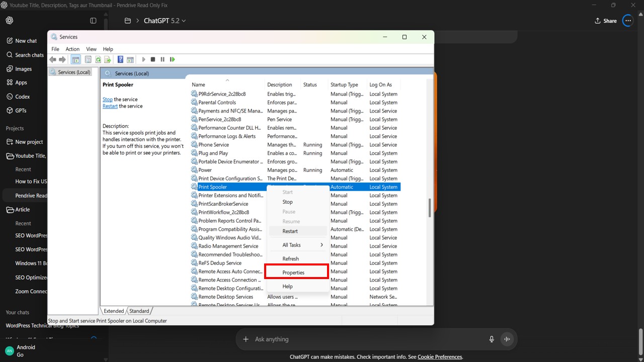The image size is (644, 362).
Task: Toggle the Show/Hide Console Tree icon
Action: pos(75,59)
